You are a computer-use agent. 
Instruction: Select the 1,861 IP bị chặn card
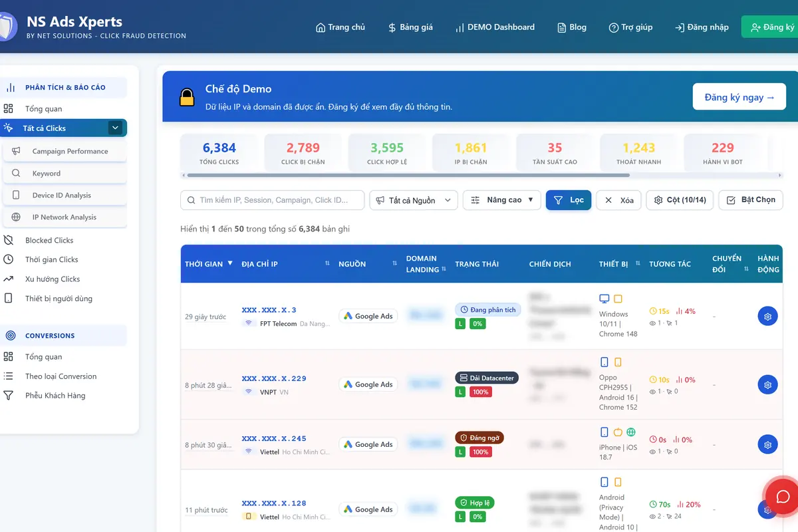471,152
